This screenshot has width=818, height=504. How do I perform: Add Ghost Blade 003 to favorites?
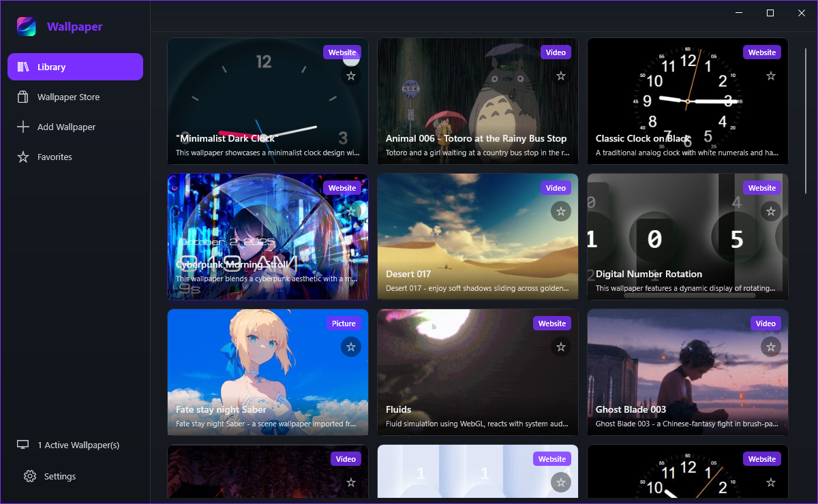point(771,347)
